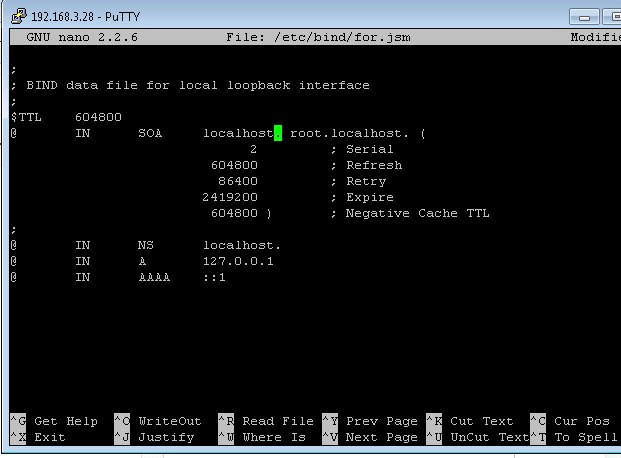621x458 pixels.
Task: Click the '^Y Prev Page' shortcut
Action: point(370,421)
